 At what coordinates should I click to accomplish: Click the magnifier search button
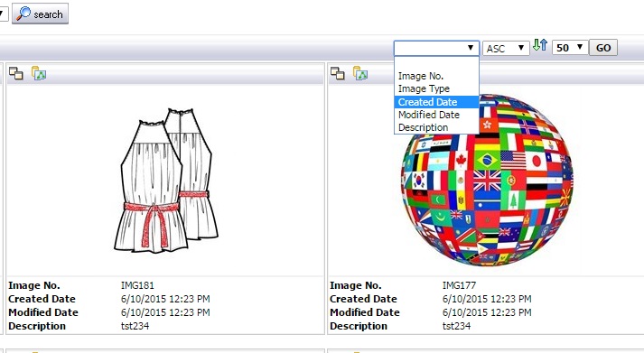[x=40, y=14]
